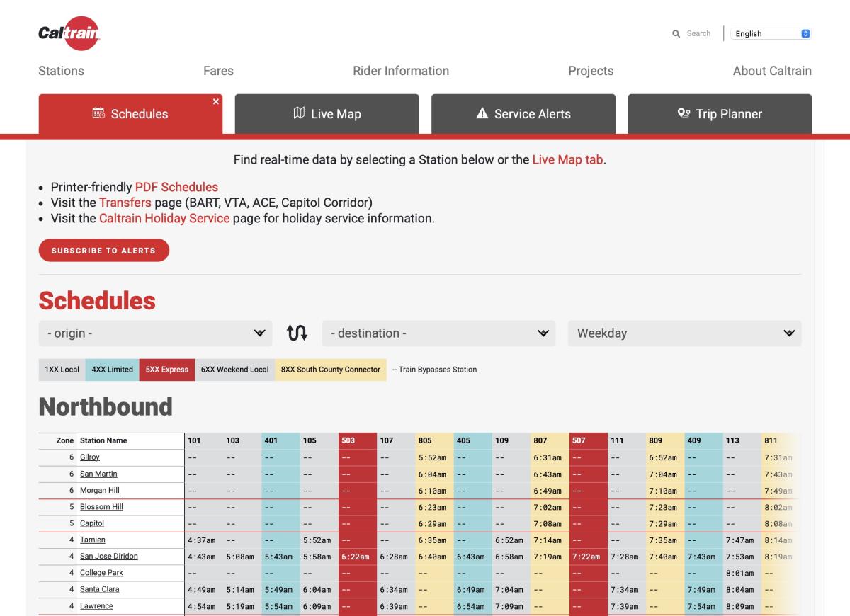The height and width of the screenshot is (616, 850).
Task: Open the printer-friendly PDF Schedules link
Action: click(x=176, y=186)
